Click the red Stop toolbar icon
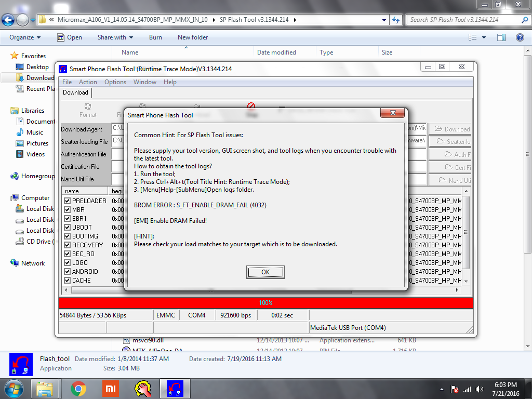This screenshot has width=532, height=399. [x=251, y=107]
